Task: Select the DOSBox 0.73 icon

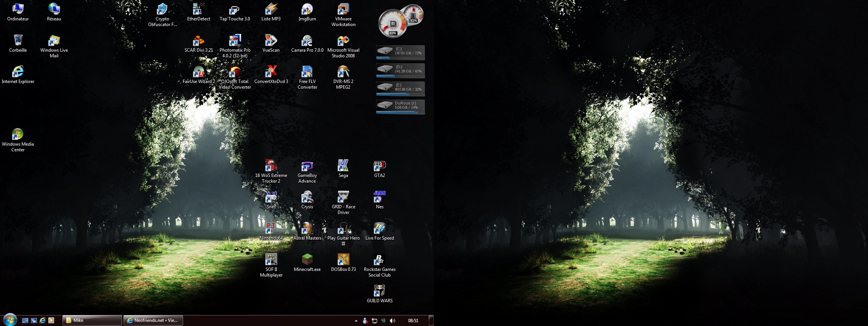Action: (x=343, y=260)
